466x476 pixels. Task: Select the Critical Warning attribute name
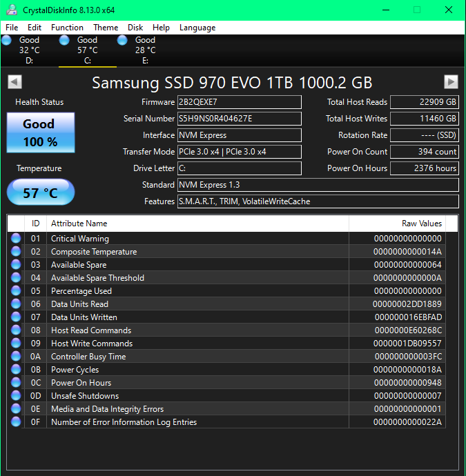coord(80,239)
